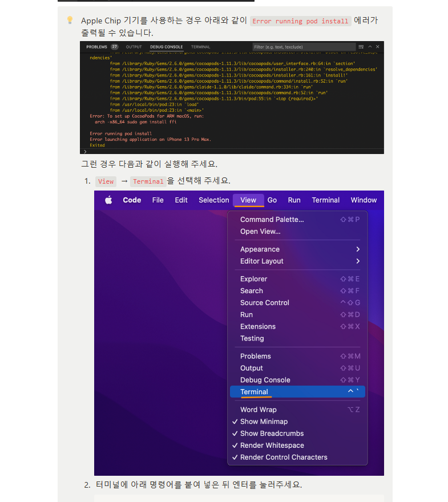Click the red 'Terminal' code label in step 1
Image resolution: width=448 pixels, height=502 pixels.
148,181
